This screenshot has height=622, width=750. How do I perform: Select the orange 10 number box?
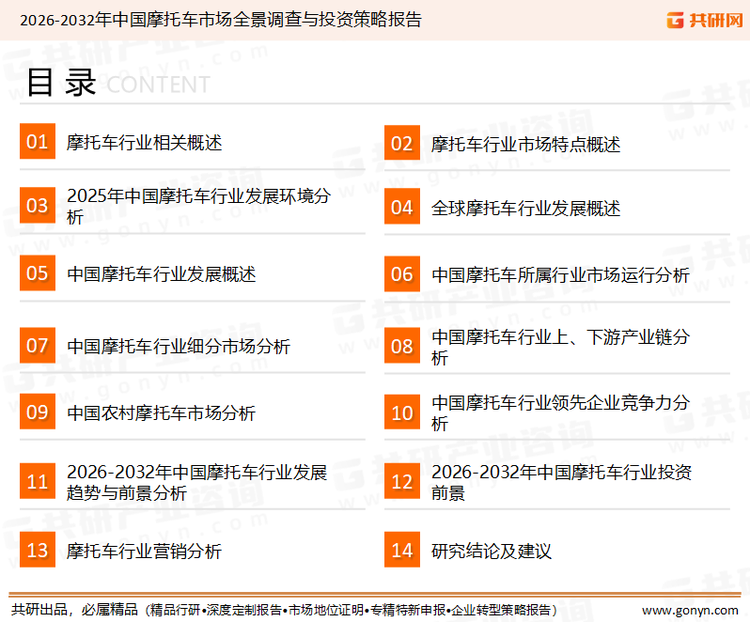402,412
